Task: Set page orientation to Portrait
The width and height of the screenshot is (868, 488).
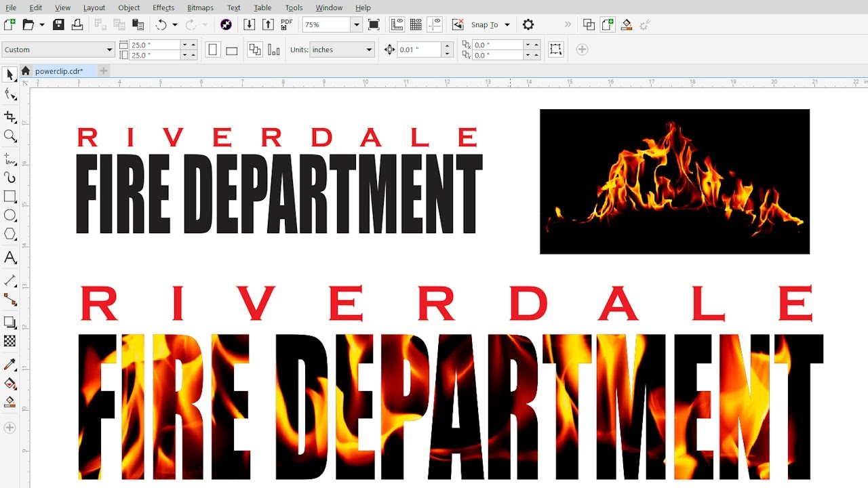Action: click(213, 49)
